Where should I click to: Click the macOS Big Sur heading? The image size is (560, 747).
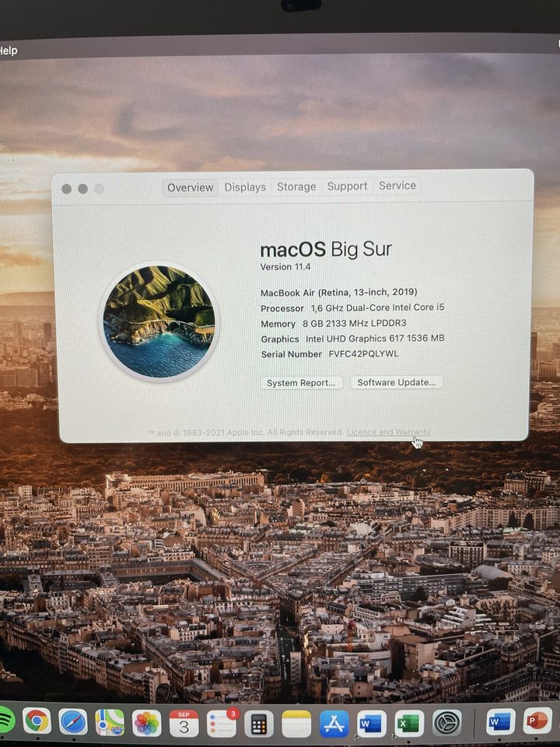coord(326,249)
